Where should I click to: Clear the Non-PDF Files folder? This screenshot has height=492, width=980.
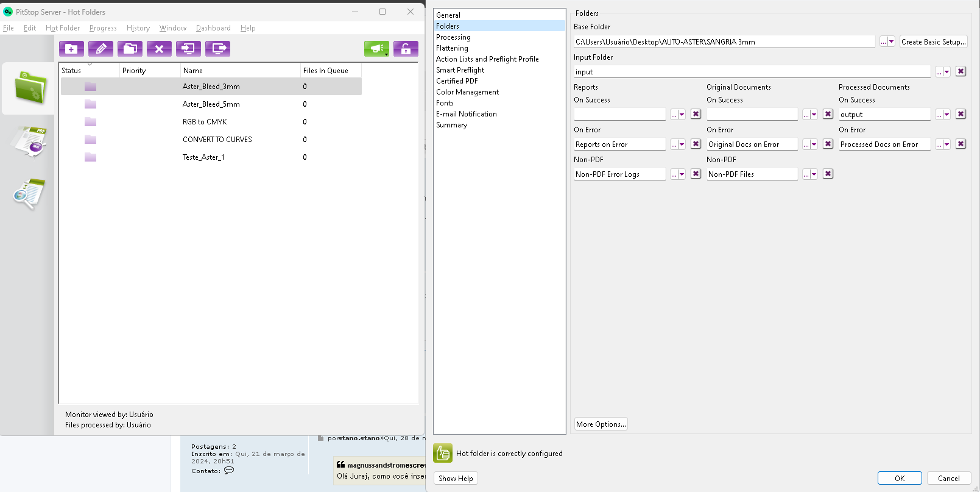pos(828,174)
